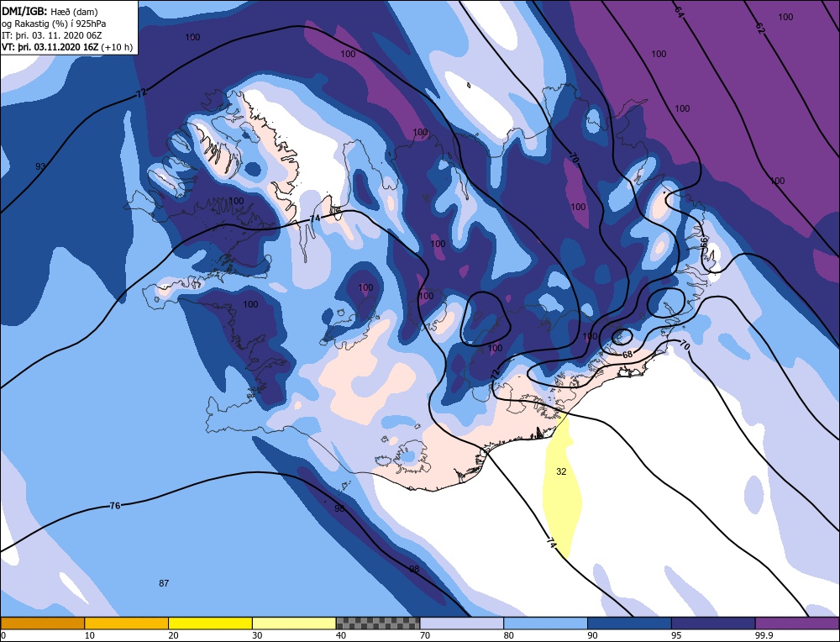Click the "62" contour label

point(760,29)
